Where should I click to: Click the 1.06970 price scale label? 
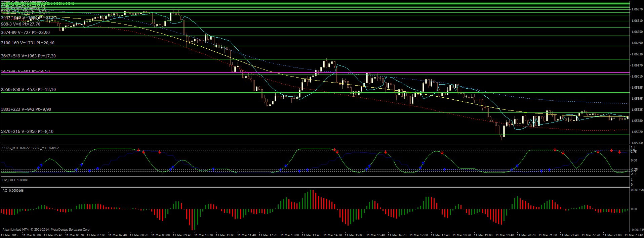tap(637, 9)
